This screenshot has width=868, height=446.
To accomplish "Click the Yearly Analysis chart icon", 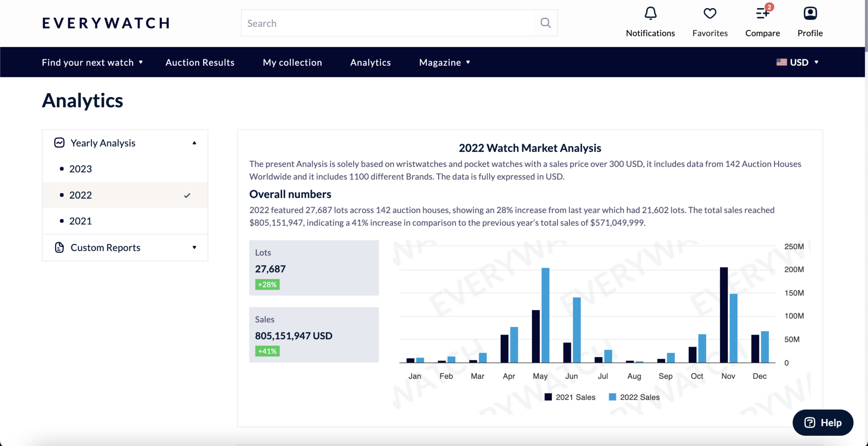I will pos(59,143).
